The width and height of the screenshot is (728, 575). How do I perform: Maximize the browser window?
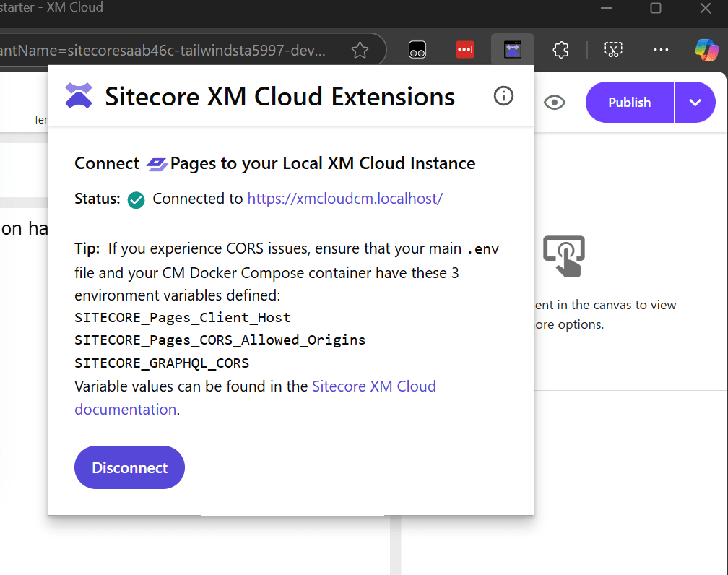[656, 9]
